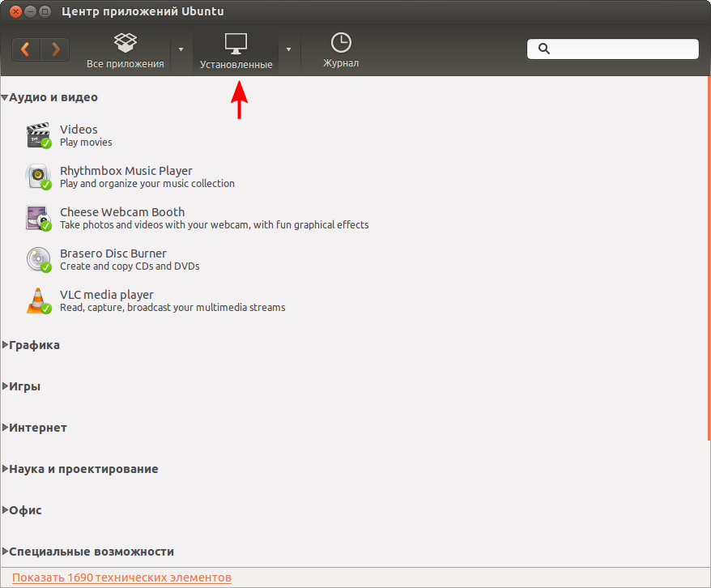The height and width of the screenshot is (588, 711).
Task: Collapse the Аудио и видео category
Action: pos(5,97)
